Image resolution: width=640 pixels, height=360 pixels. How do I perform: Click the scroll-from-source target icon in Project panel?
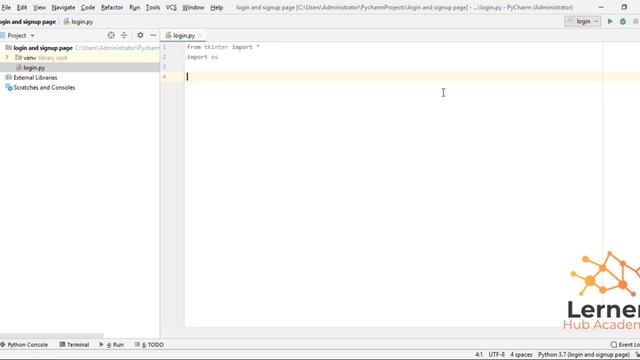[111, 36]
